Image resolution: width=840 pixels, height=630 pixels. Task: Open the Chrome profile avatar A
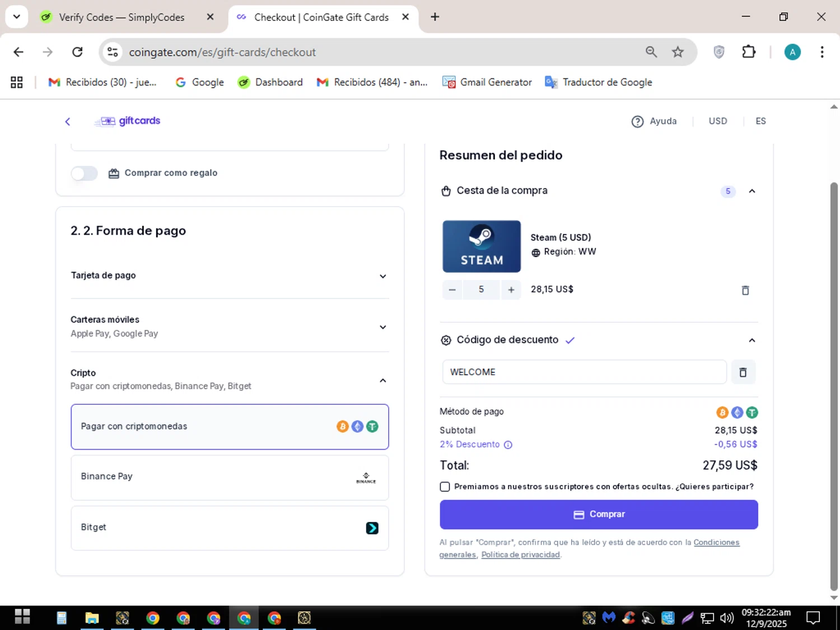pyautogui.click(x=792, y=52)
